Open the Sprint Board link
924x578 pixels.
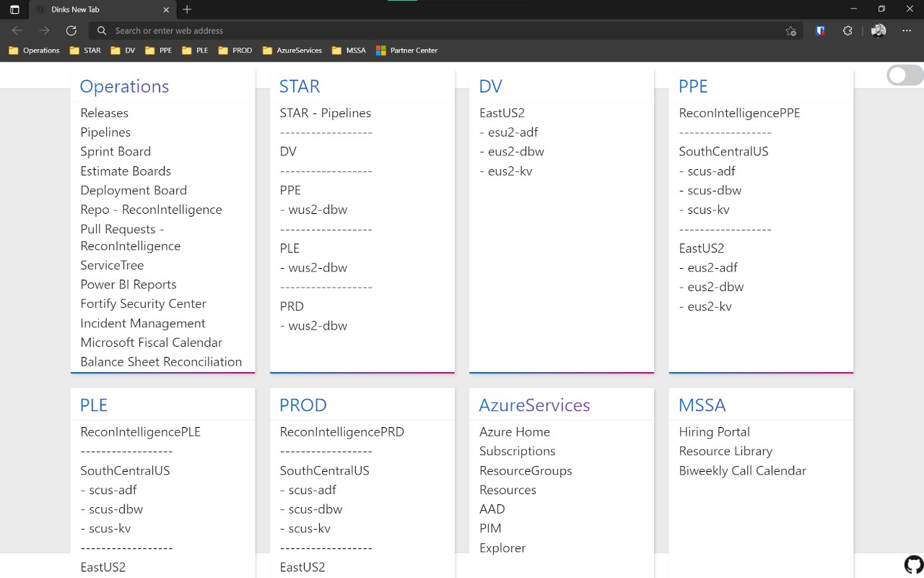(x=115, y=151)
